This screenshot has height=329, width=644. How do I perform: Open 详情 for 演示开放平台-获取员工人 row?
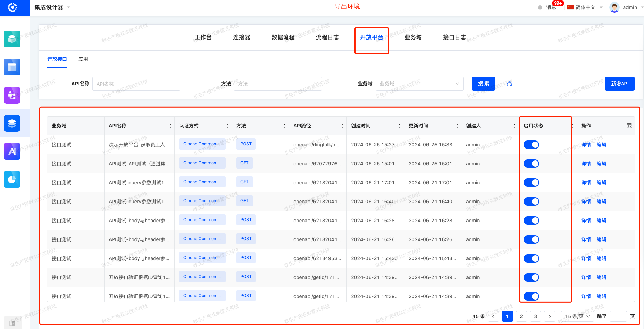click(586, 145)
